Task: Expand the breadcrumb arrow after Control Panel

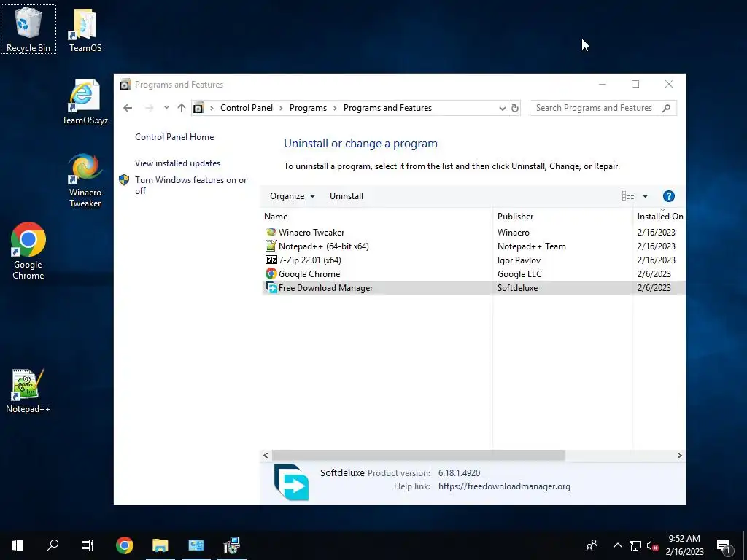Action: [x=281, y=108]
